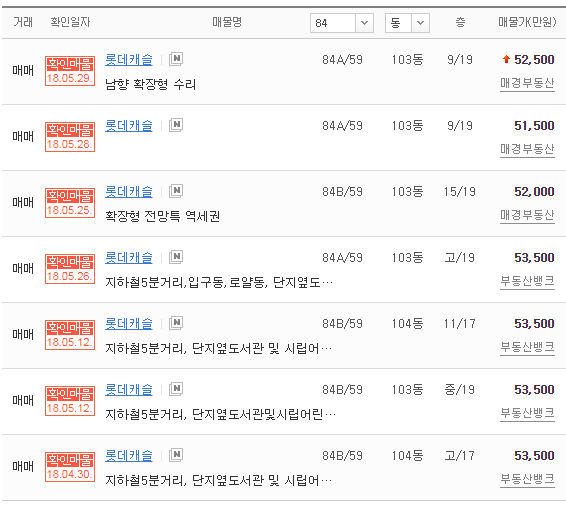Click the N icon in the 18.05.25. row
The height and width of the screenshot is (511, 566).
point(176,191)
